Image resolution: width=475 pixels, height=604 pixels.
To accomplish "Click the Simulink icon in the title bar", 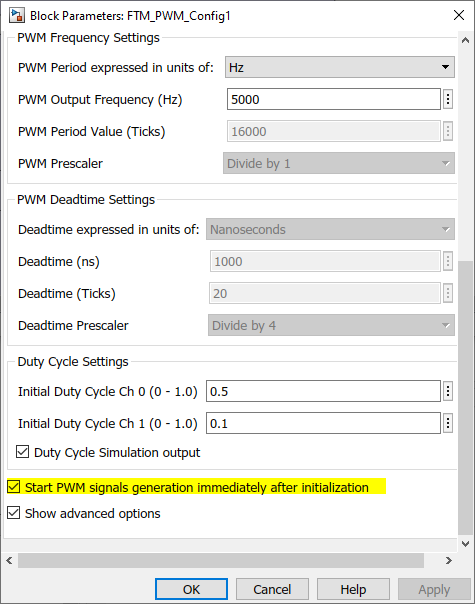I will (x=17, y=15).
